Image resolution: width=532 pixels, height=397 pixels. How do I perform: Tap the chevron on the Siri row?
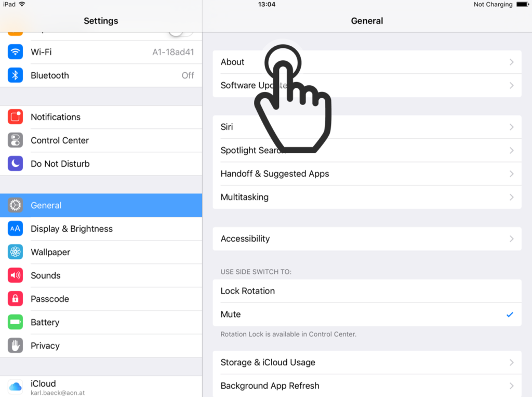pyautogui.click(x=512, y=127)
